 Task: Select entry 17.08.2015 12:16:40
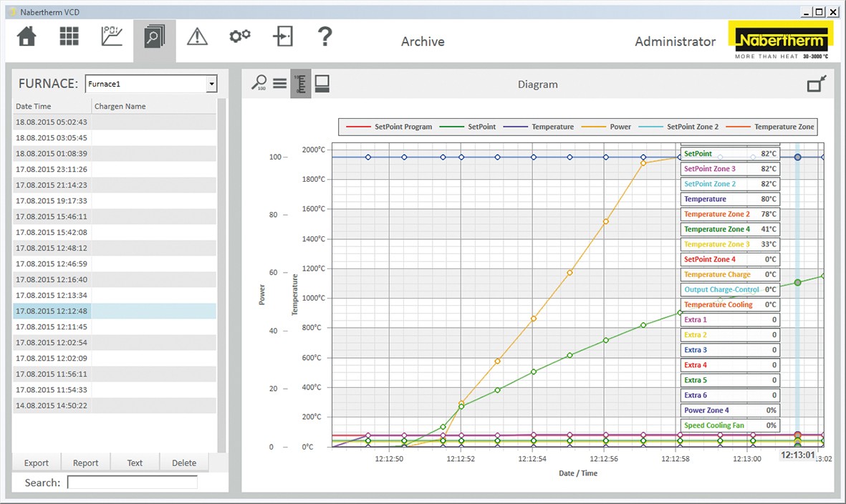point(115,279)
